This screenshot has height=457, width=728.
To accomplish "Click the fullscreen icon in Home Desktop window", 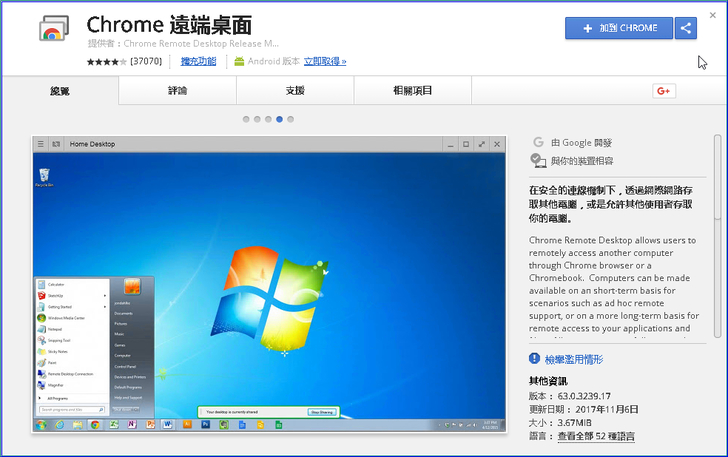I will tap(481, 144).
